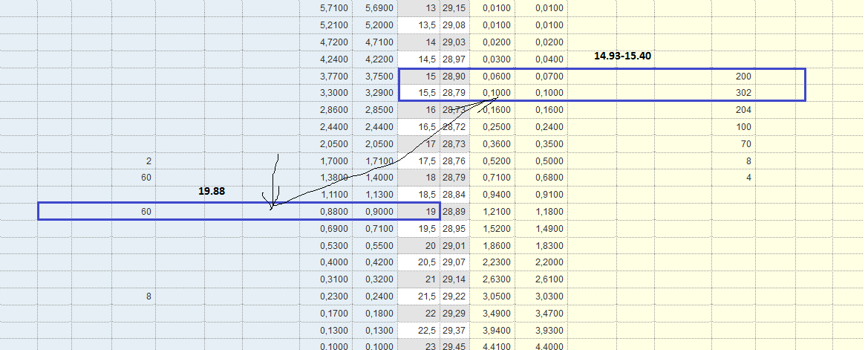Select the cell containing 204
The width and height of the screenshot is (868, 350).
[743, 110]
